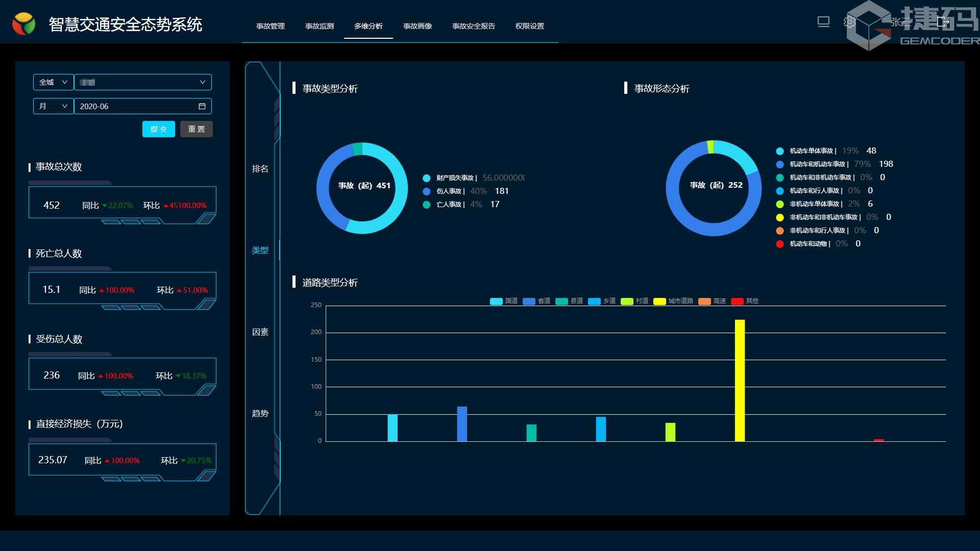Click the laptop display icon in header
This screenshot has height=551, width=980.
click(x=823, y=22)
